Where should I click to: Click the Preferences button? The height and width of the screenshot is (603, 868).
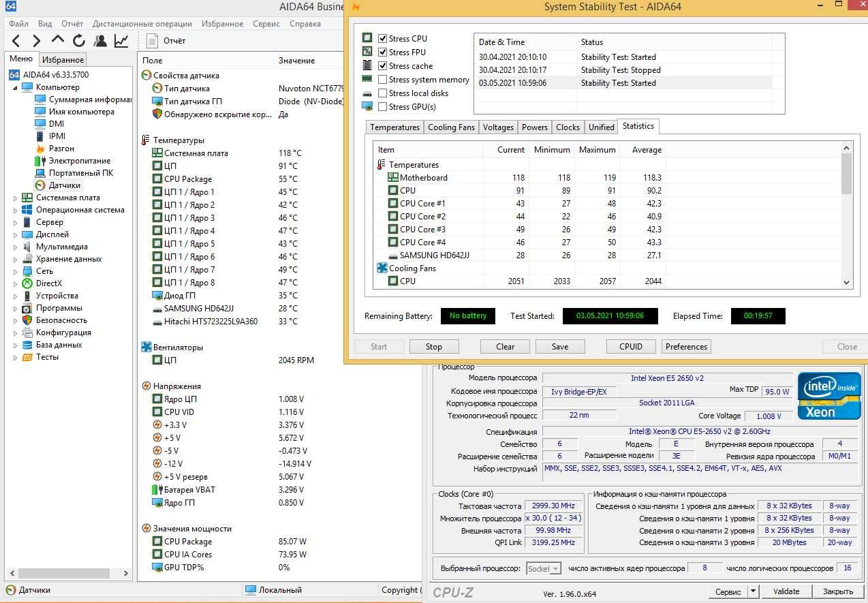tap(686, 347)
